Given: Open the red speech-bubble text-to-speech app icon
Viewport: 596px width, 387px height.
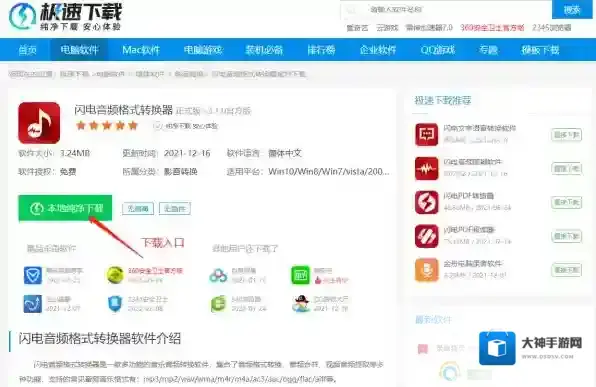Looking at the screenshot, I should tap(426, 135).
